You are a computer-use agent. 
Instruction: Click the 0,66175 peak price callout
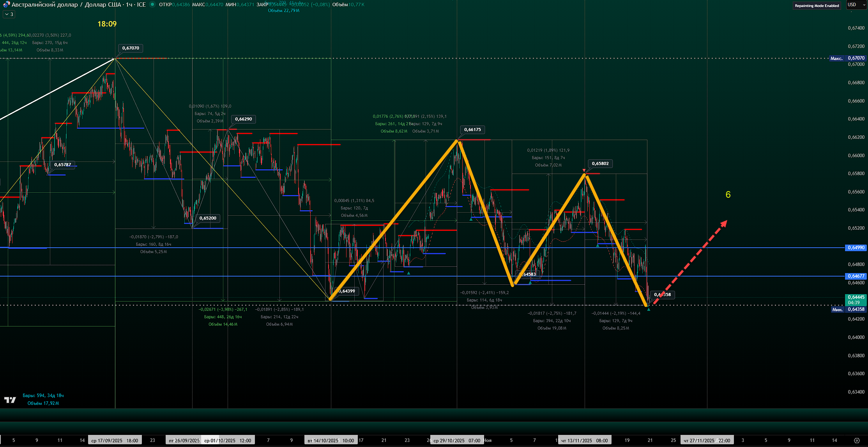pyautogui.click(x=472, y=129)
